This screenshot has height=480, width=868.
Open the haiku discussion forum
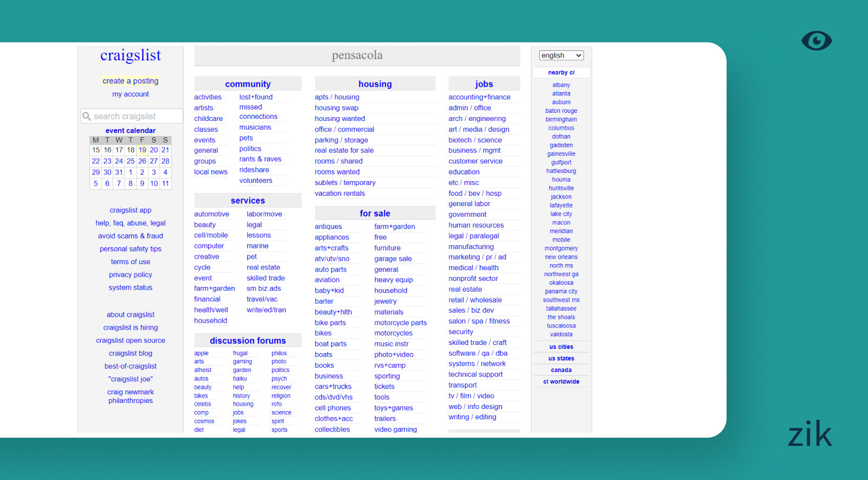240,379
